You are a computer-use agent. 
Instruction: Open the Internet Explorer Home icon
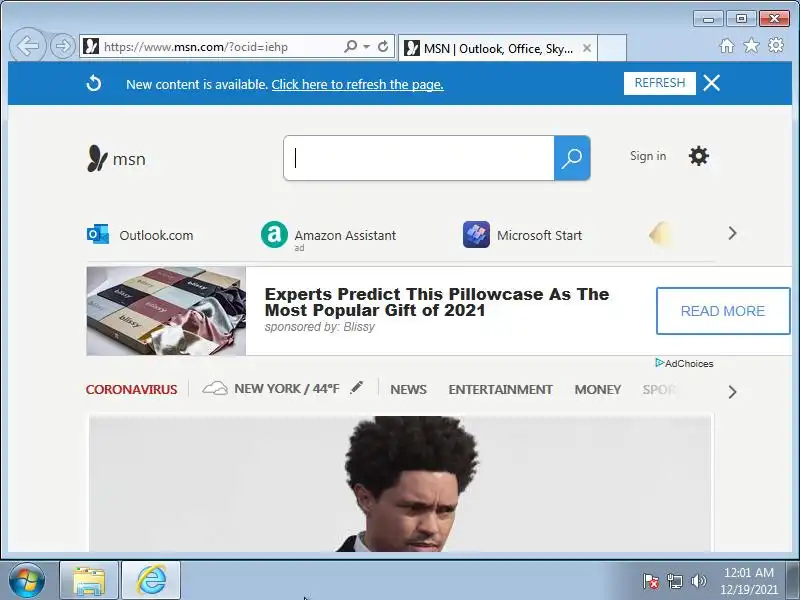pyautogui.click(x=727, y=46)
